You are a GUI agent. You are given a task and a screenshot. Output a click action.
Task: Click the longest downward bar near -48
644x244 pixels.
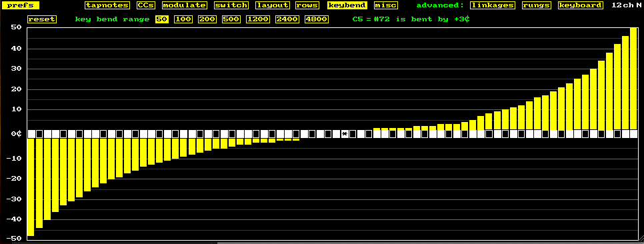pos(31,187)
